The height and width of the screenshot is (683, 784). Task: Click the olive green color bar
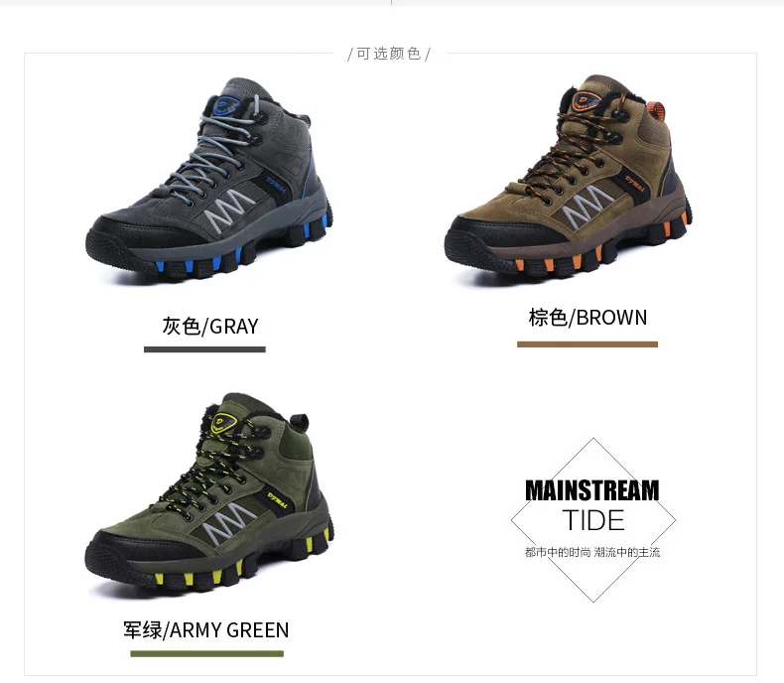pyautogui.click(x=207, y=653)
